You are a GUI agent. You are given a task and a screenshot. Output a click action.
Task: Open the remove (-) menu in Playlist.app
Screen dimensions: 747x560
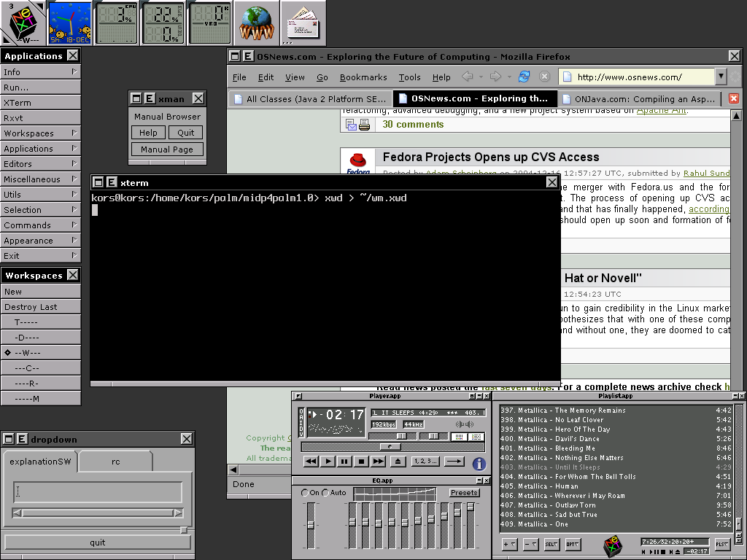click(530, 544)
